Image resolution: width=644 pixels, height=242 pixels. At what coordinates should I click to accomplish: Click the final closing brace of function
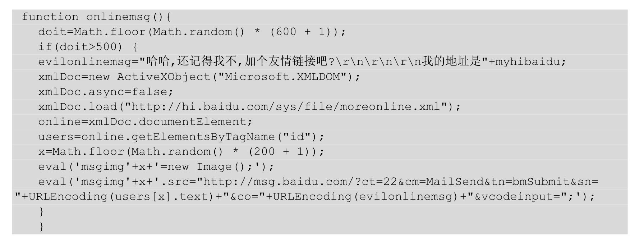[x=42, y=227]
